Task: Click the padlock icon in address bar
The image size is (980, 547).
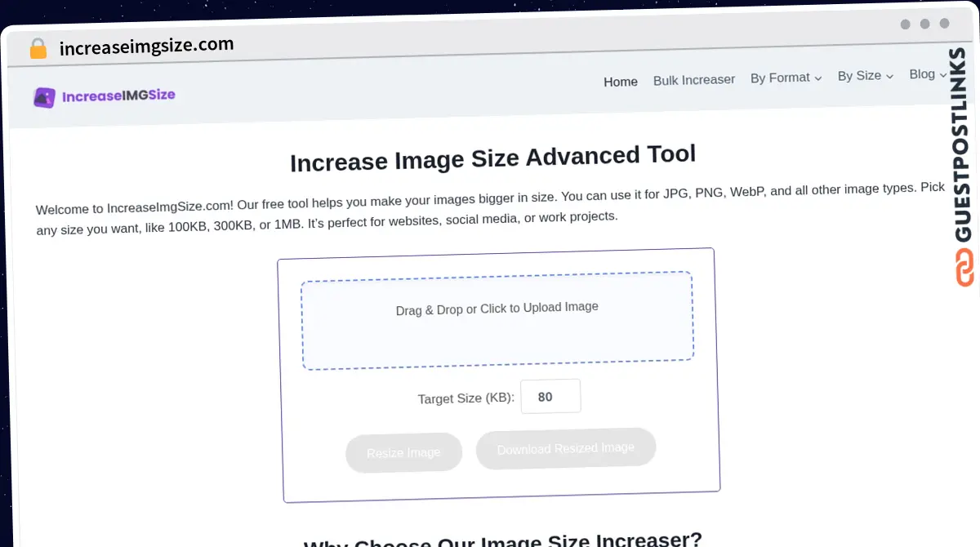Action: 38,49
